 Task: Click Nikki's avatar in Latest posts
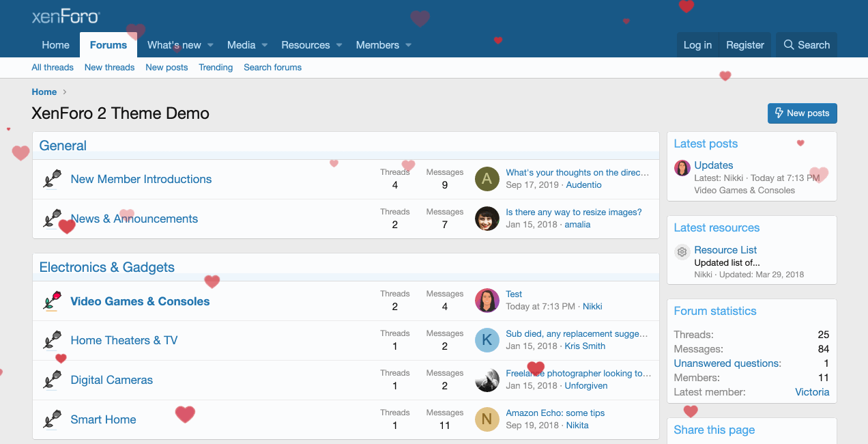pos(682,168)
